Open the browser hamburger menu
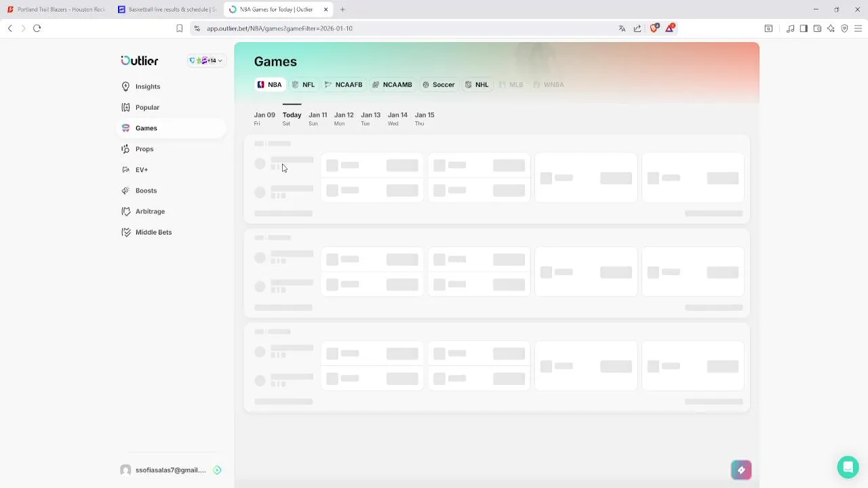 (x=858, y=28)
